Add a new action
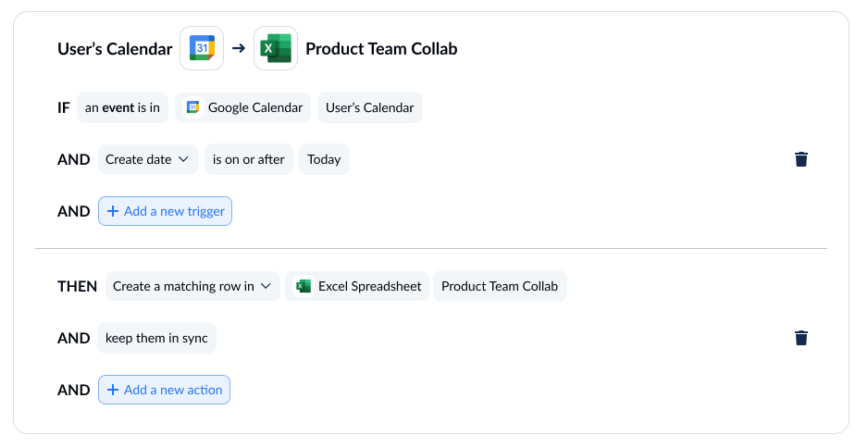 [x=165, y=390]
